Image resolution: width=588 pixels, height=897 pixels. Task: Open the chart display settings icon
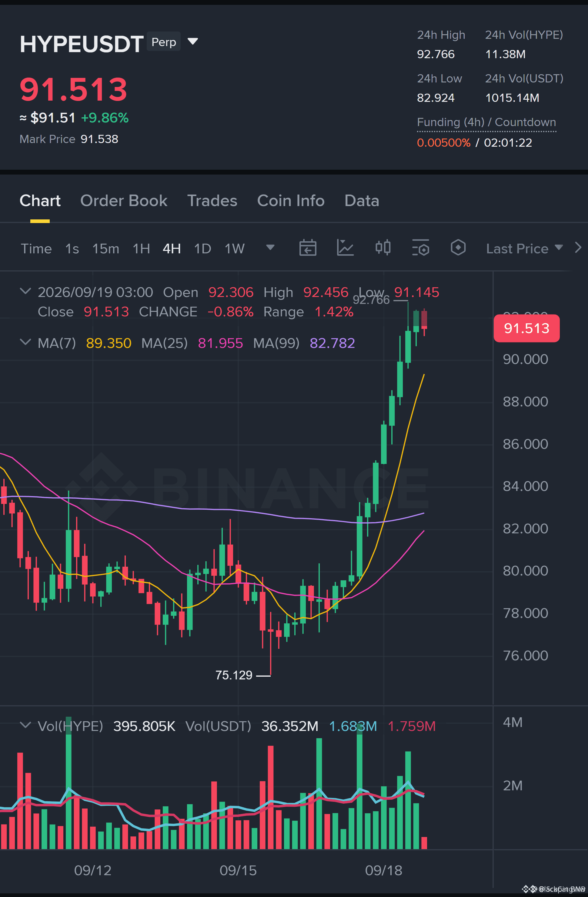click(421, 248)
